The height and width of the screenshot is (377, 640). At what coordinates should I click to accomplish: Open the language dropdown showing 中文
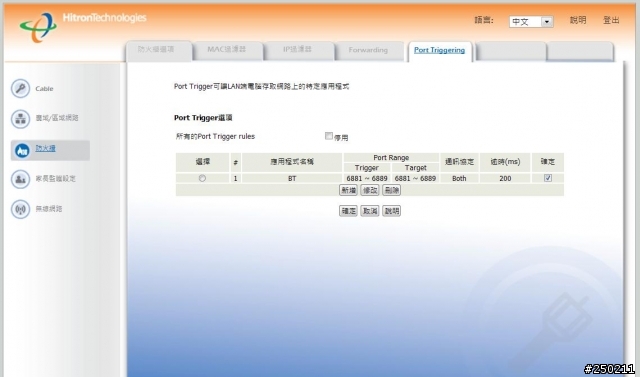point(531,22)
